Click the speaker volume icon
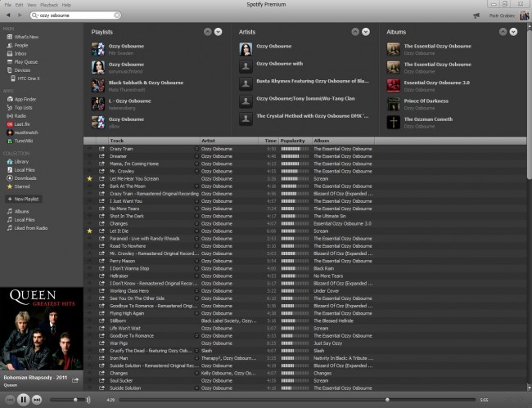 click(88, 400)
